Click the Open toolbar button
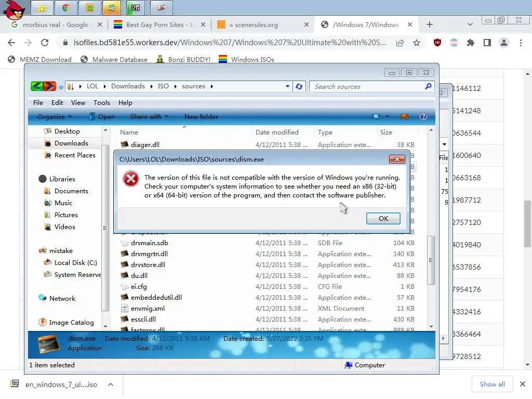This screenshot has width=532, height=399. point(102,116)
